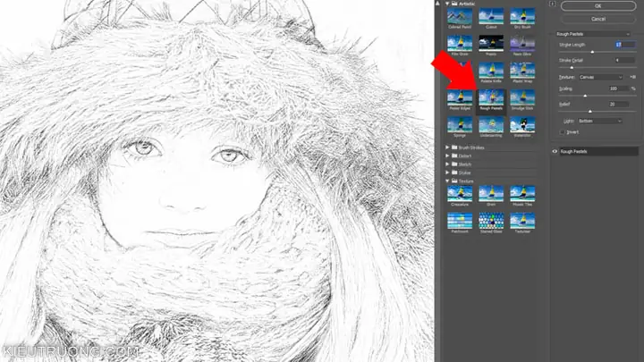This screenshot has width=644, height=362.
Task: Collapse the Texture filter folder
Action: point(447,181)
